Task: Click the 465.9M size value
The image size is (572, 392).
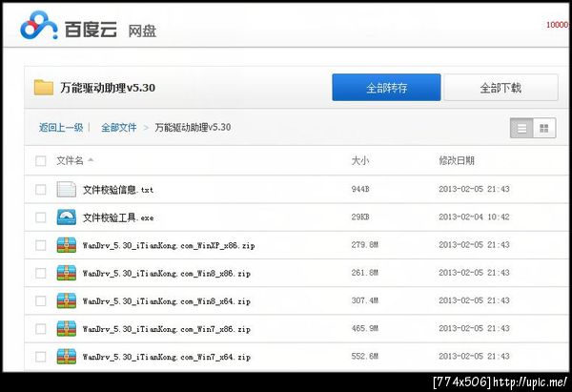Action: coord(364,328)
